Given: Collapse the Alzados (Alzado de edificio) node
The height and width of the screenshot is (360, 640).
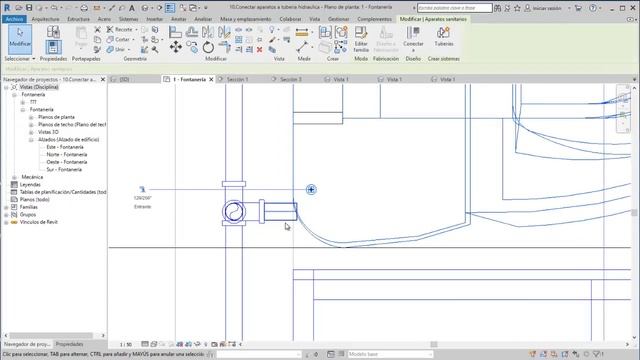Looking at the screenshot, I should click(x=31, y=140).
